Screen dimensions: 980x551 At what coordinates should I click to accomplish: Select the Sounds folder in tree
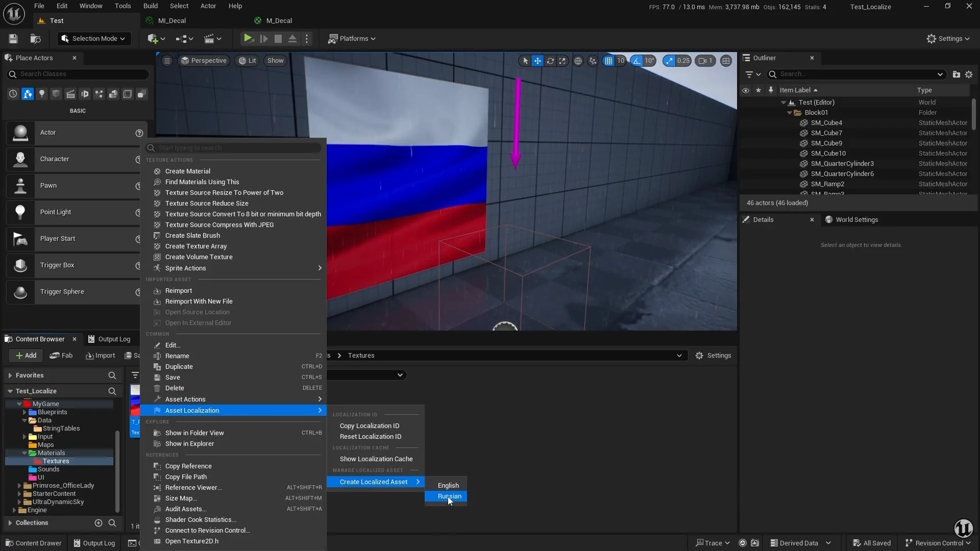pos(48,469)
